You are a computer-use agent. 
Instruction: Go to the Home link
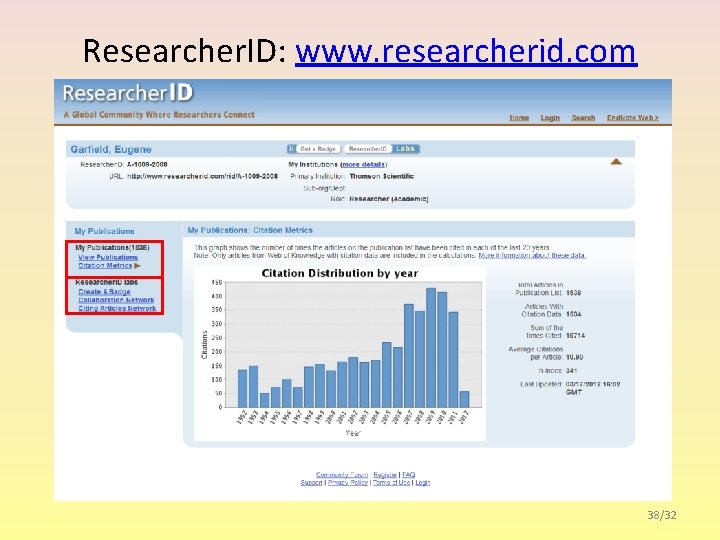pos(519,118)
